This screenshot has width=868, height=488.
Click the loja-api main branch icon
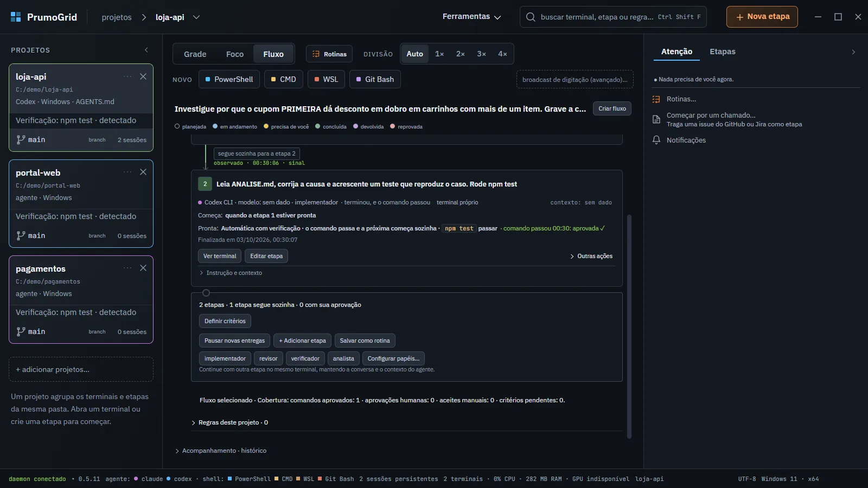click(x=21, y=139)
